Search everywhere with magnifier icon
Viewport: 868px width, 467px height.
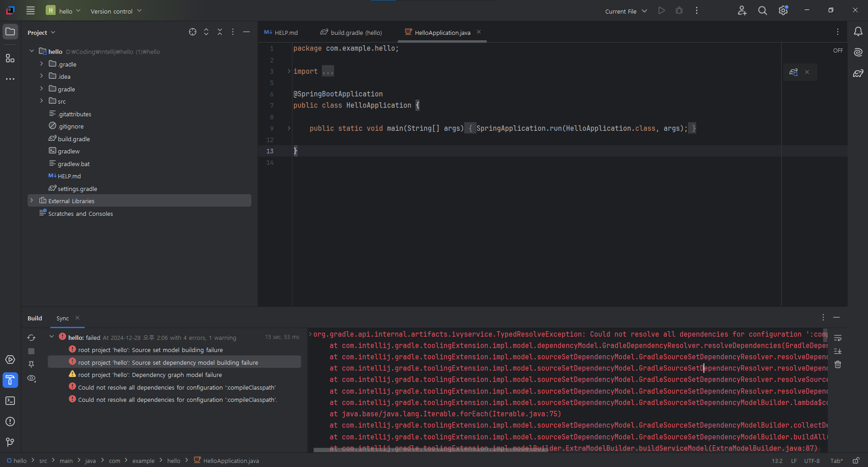pyautogui.click(x=763, y=10)
